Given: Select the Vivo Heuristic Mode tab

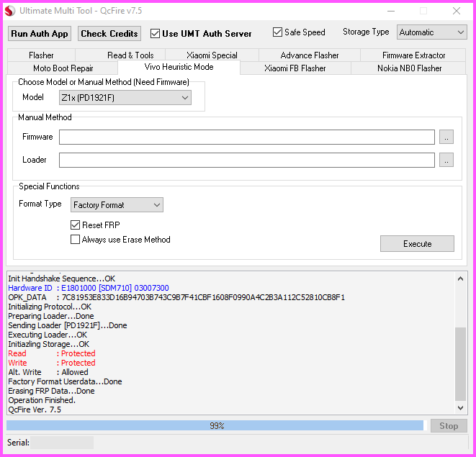Looking at the screenshot, I should [179, 67].
